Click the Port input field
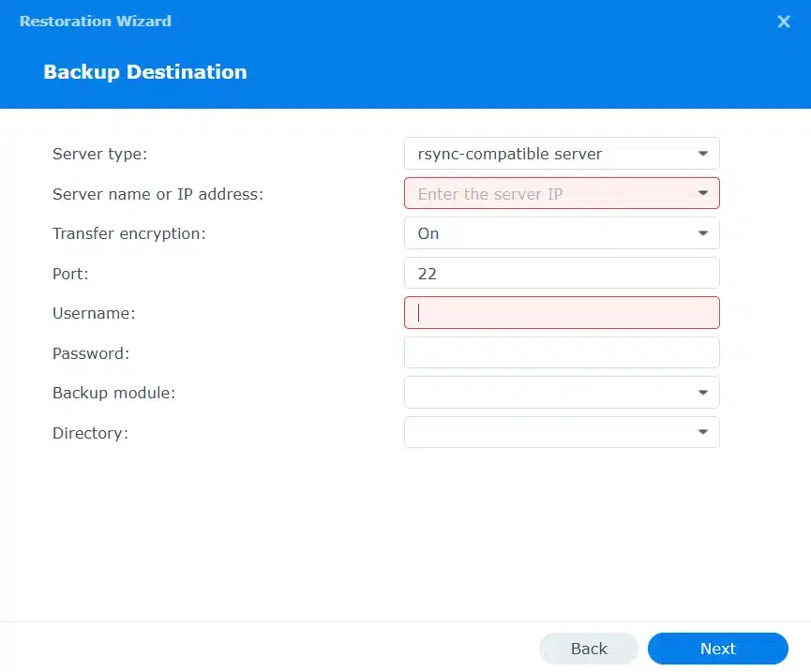This screenshot has height=672, width=811. (x=561, y=274)
